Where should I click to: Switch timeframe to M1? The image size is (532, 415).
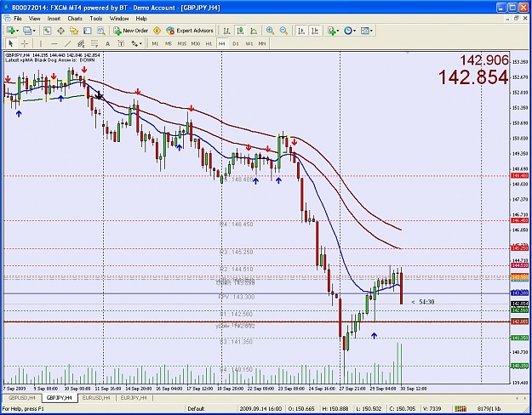coord(155,43)
